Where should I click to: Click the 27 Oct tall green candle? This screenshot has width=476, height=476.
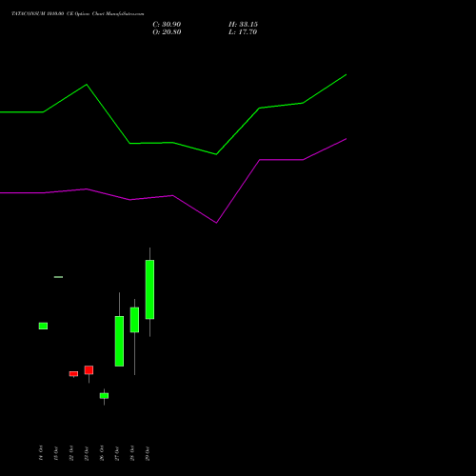119,341
